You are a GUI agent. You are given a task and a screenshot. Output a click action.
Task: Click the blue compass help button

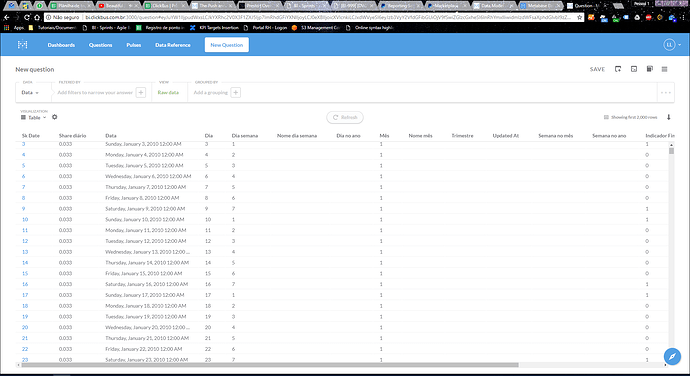[672, 356]
